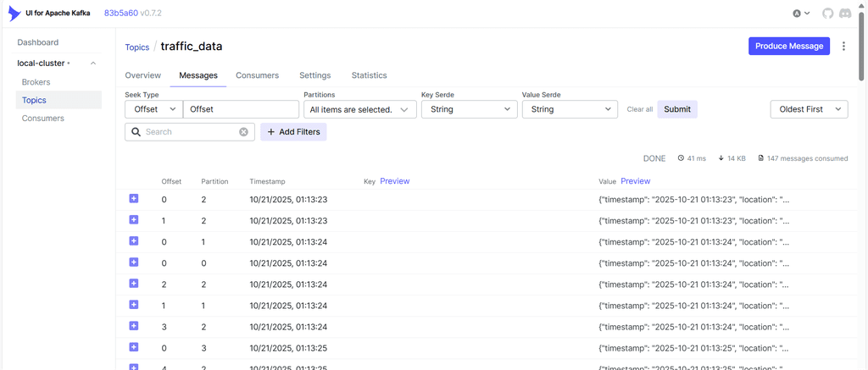The width and height of the screenshot is (868, 370).
Task: Open the three-dot topic actions menu
Action: (x=843, y=47)
